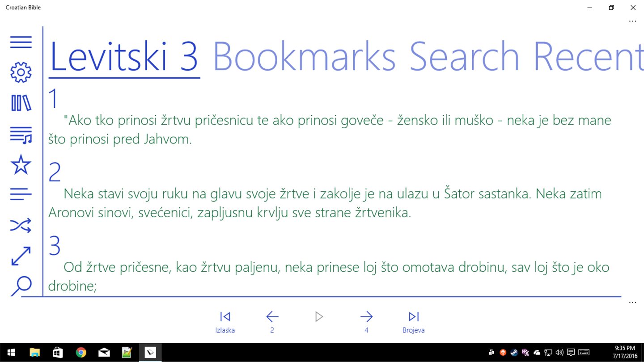Viewport: 644px width, 362px height.
Task: Open the audio playlist icon with music note
Action: [x=21, y=135]
